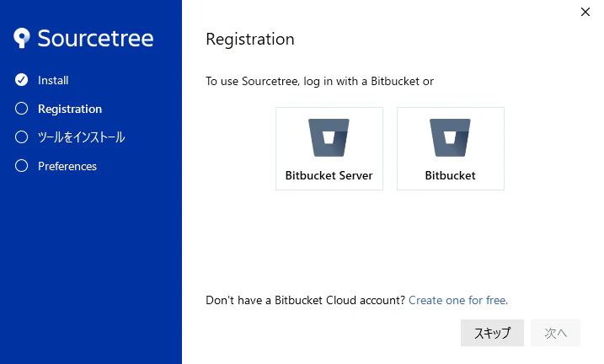Click the スキップ skip button
Image resolution: width=604 pixels, height=364 pixels.
pos(492,333)
